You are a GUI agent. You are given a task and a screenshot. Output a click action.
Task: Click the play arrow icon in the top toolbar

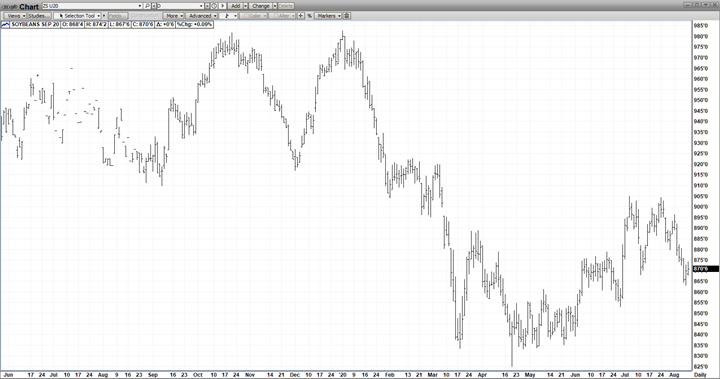point(222,6)
